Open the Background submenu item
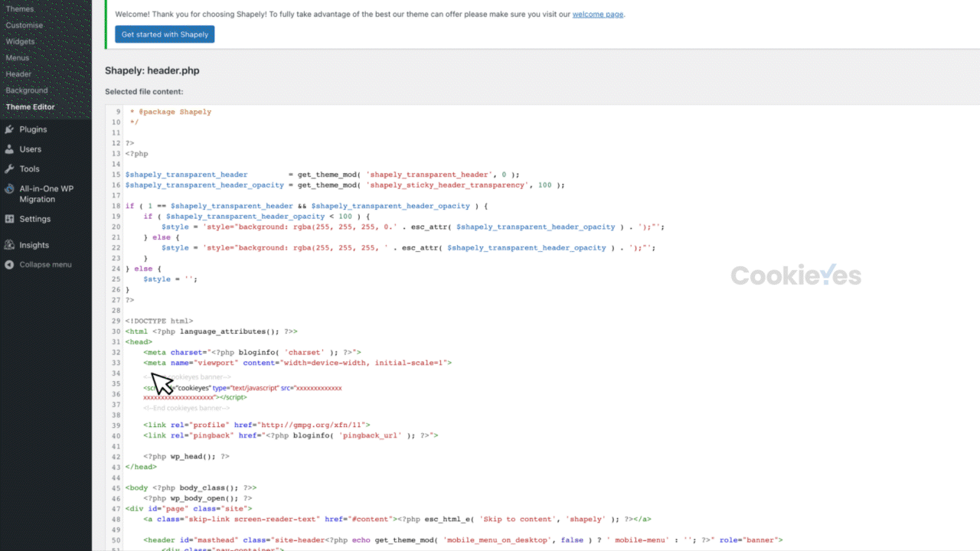This screenshot has width=980, height=551. pyautogui.click(x=27, y=90)
